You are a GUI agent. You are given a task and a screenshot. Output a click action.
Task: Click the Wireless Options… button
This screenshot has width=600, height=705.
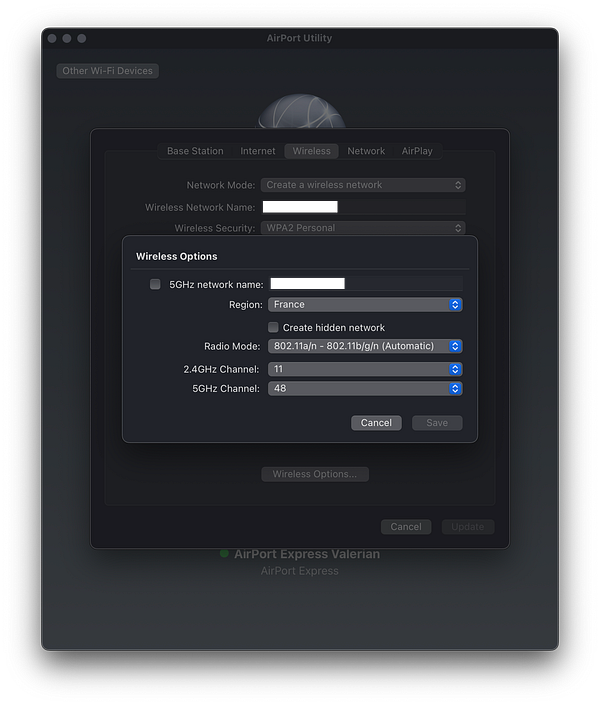tap(315, 474)
